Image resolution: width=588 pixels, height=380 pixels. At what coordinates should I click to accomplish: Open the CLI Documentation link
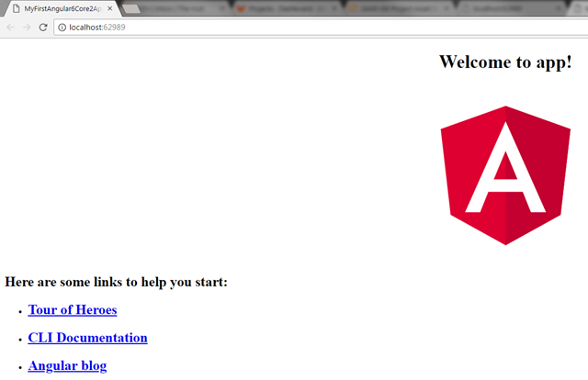click(87, 338)
